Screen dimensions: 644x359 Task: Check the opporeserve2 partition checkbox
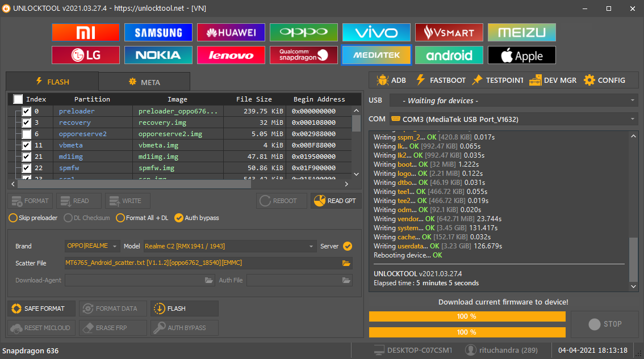point(26,134)
